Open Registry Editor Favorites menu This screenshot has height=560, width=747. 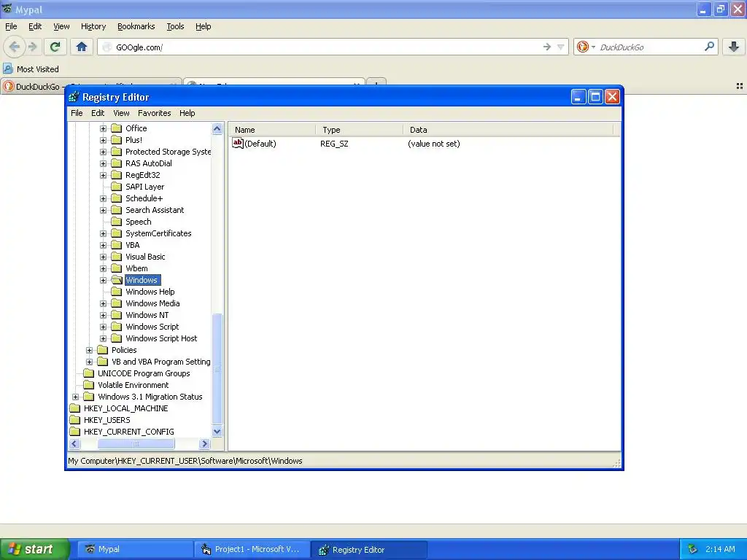coord(155,113)
